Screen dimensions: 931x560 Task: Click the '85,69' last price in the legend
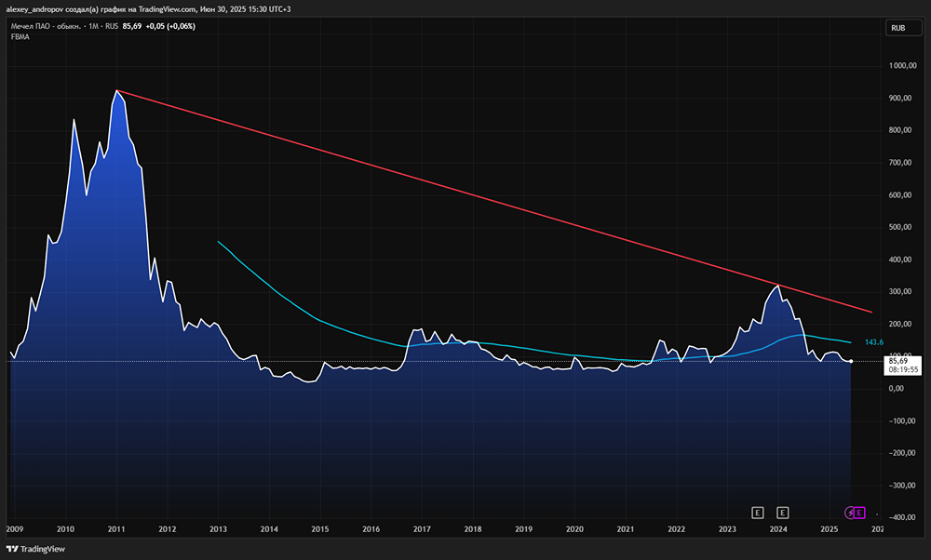(132, 26)
